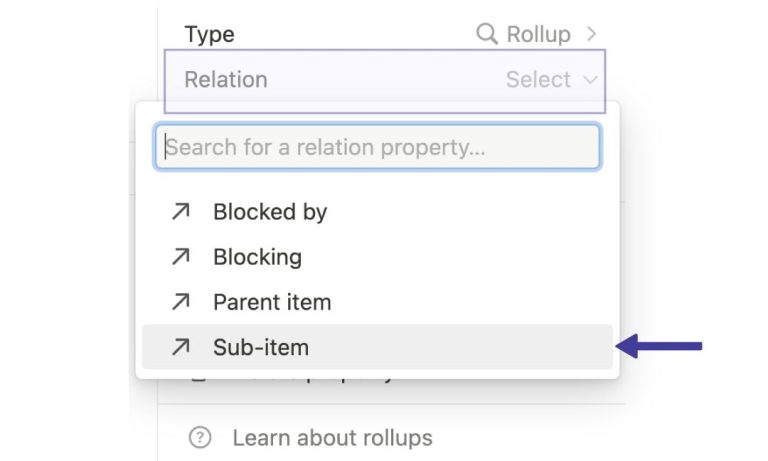Viewport: 768px width, 461px height.
Task: Expand the Select chevron in Relation row
Action: coord(591,80)
